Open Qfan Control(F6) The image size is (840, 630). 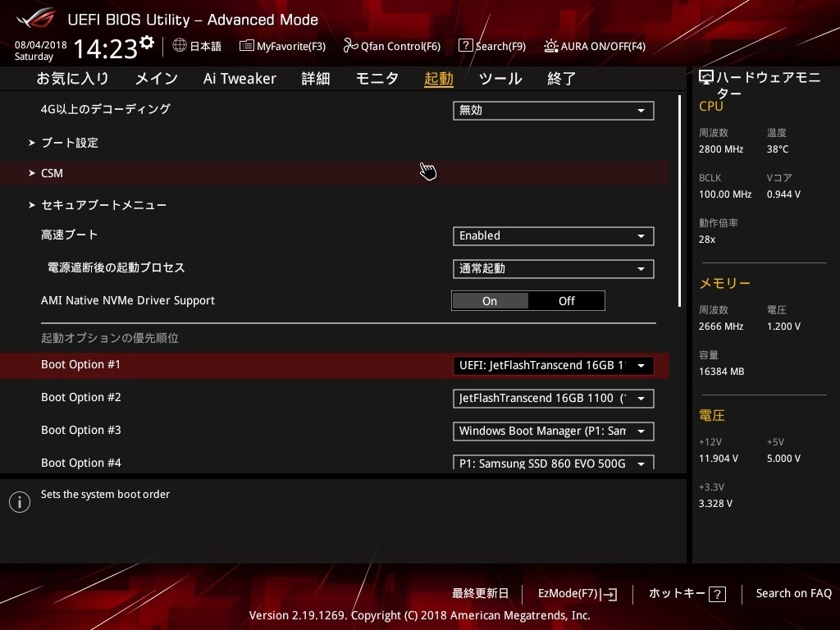(391, 46)
